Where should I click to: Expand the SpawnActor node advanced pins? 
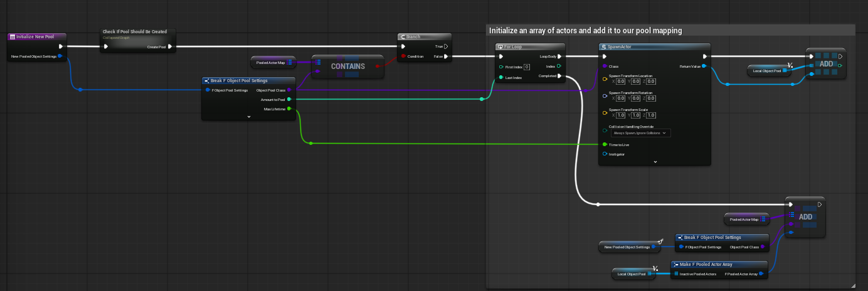655,162
